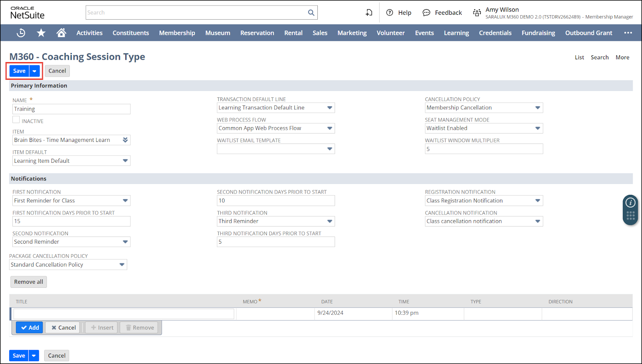Open the List link at top right
642x364 pixels.
point(579,57)
